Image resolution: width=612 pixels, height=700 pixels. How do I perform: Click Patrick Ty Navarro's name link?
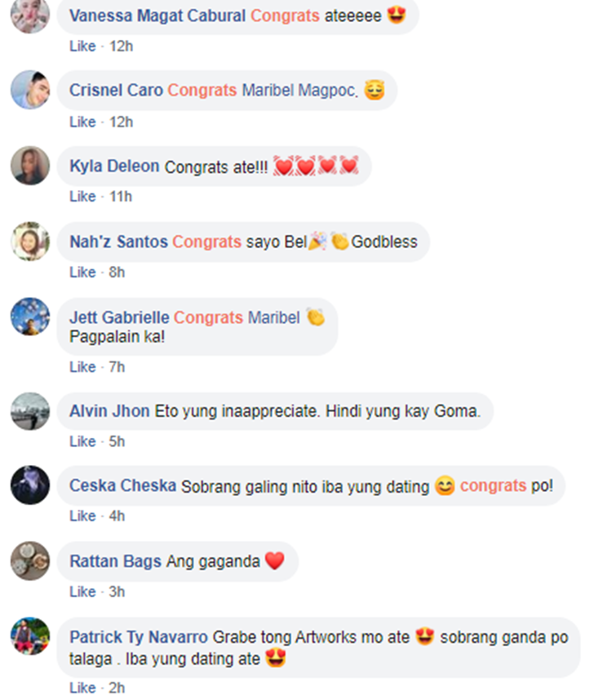[139, 637]
